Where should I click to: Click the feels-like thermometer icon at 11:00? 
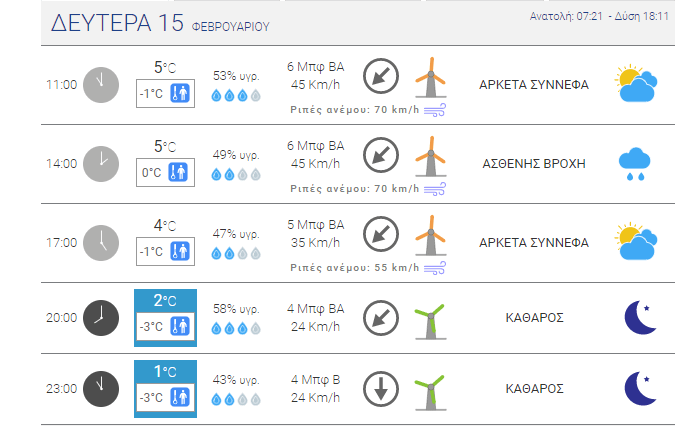click(180, 94)
